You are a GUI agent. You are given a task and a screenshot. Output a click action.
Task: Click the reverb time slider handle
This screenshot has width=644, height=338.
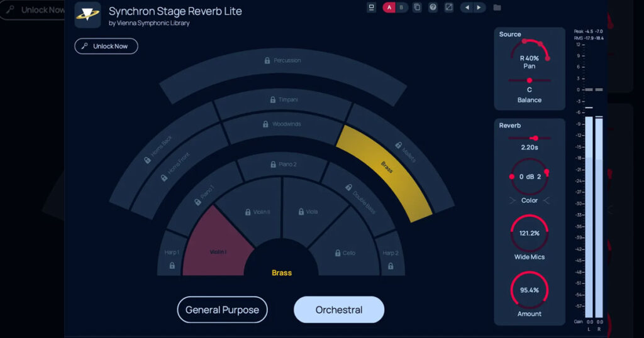(535, 138)
